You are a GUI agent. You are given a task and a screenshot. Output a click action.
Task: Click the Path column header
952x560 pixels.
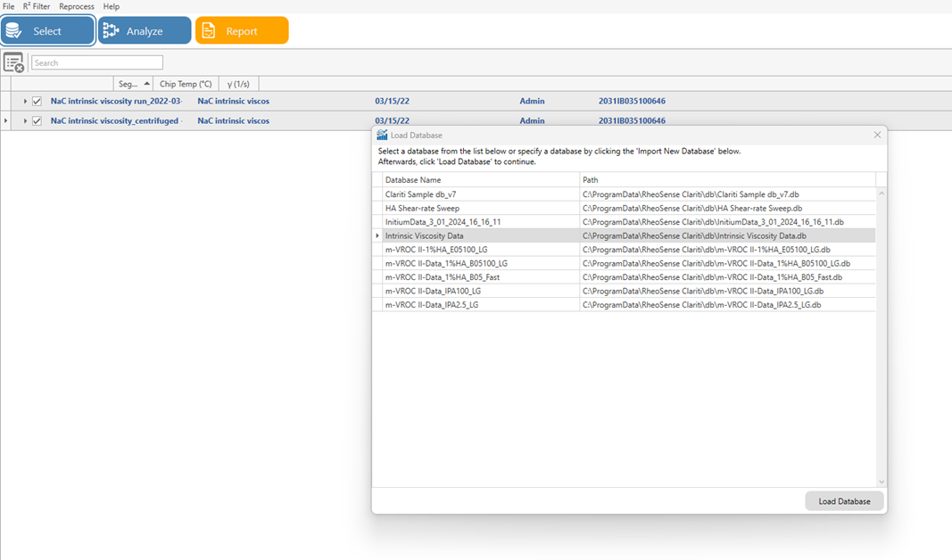click(727, 179)
